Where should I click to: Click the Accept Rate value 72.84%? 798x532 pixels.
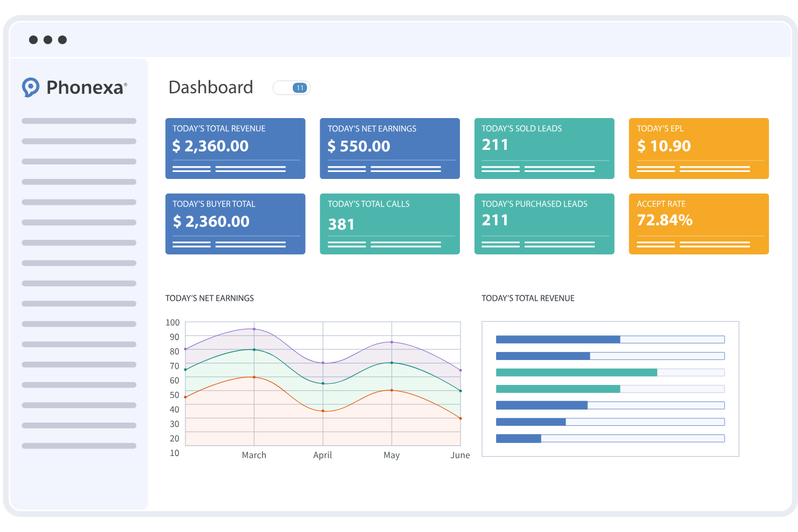pos(664,220)
